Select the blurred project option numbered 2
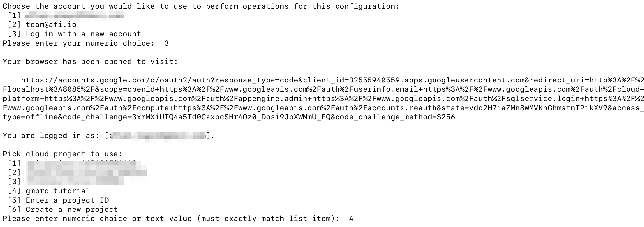644x227 pixels. pyautogui.click(x=86, y=173)
